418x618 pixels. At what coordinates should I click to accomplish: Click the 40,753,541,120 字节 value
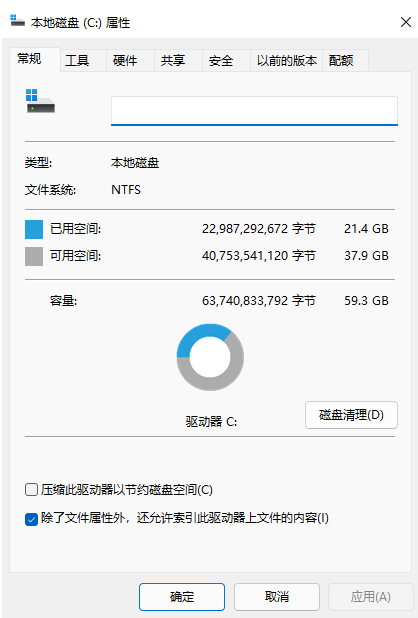(x=259, y=256)
